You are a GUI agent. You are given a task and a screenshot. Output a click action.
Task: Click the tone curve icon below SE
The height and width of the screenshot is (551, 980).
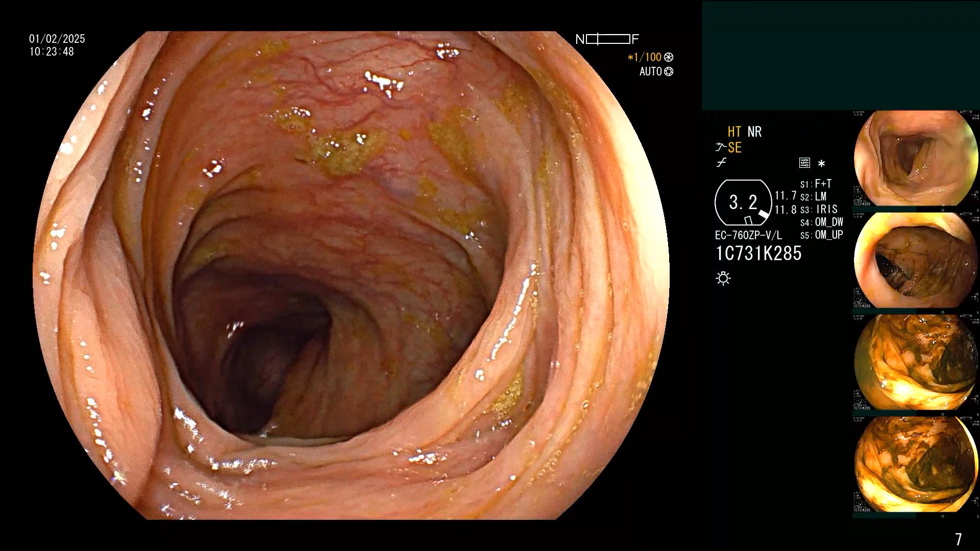click(721, 163)
